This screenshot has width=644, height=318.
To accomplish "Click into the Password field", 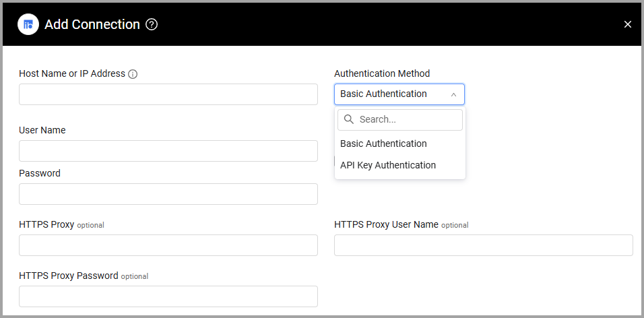I will [x=168, y=194].
